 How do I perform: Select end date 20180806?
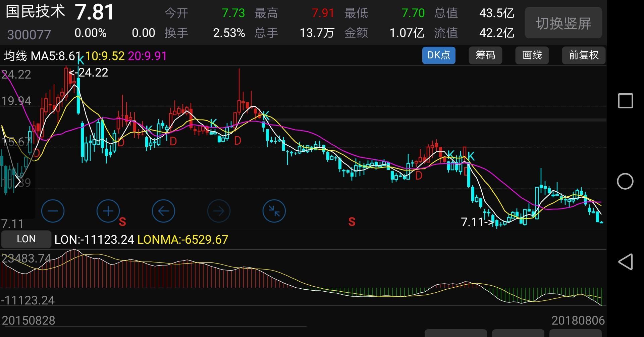(x=578, y=321)
